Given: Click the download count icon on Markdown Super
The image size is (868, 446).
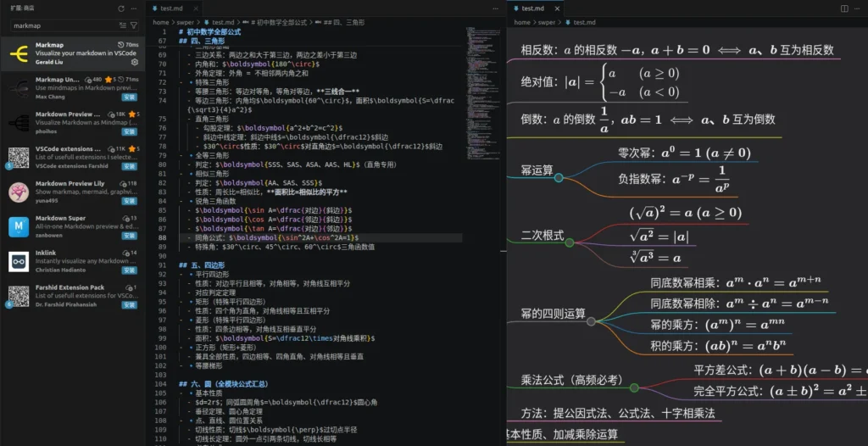Looking at the screenshot, I should pyautogui.click(x=125, y=218).
